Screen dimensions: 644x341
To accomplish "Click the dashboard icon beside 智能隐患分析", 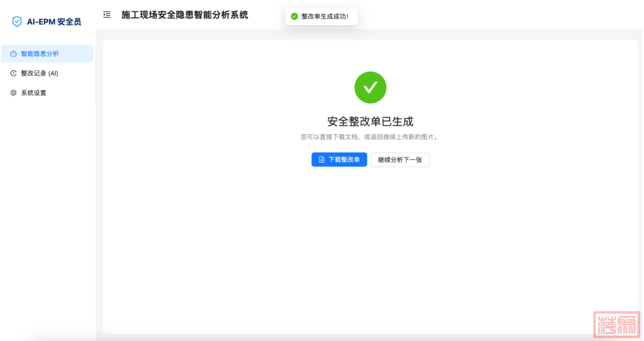I will point(14,54).
